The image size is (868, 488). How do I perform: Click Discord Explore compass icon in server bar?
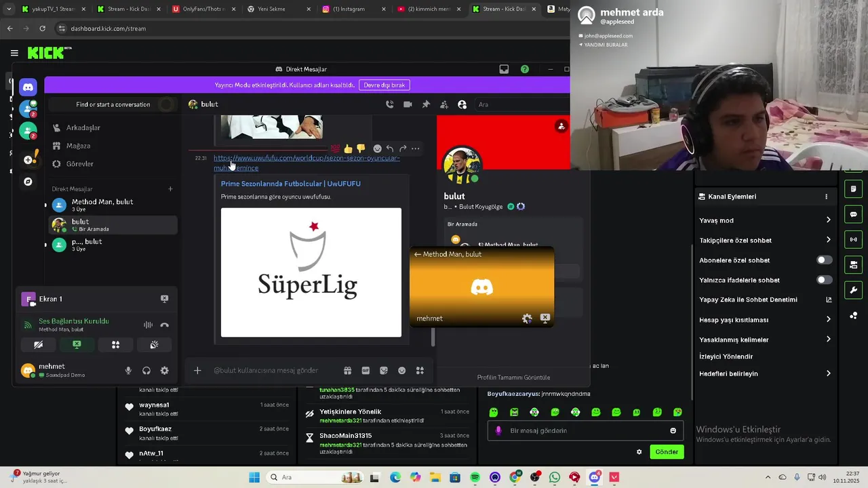[28, 182]
